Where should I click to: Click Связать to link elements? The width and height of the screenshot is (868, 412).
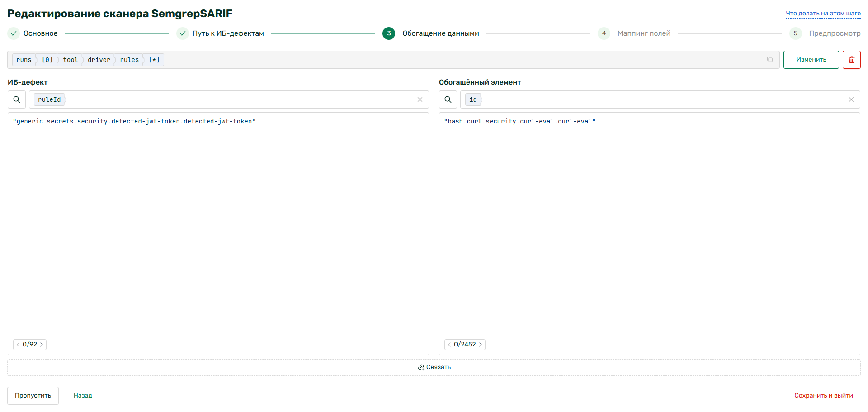tap(434, 367)
